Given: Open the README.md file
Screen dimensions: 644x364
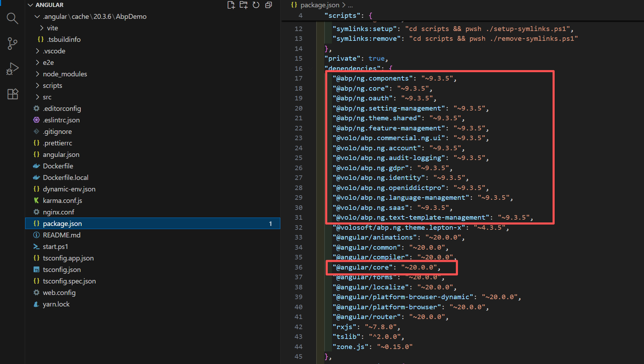Looking at the screenshot, I should pyautogui.click(x=61, y=235).
